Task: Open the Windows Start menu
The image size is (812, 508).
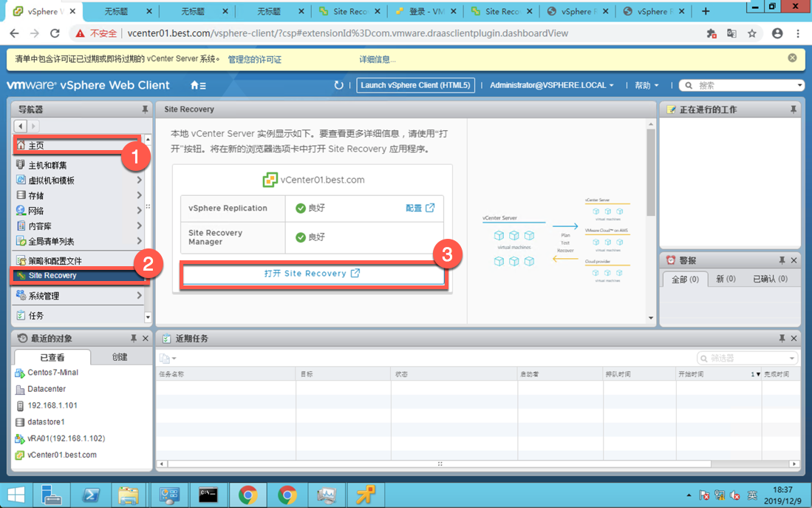Action: point(16,495)
